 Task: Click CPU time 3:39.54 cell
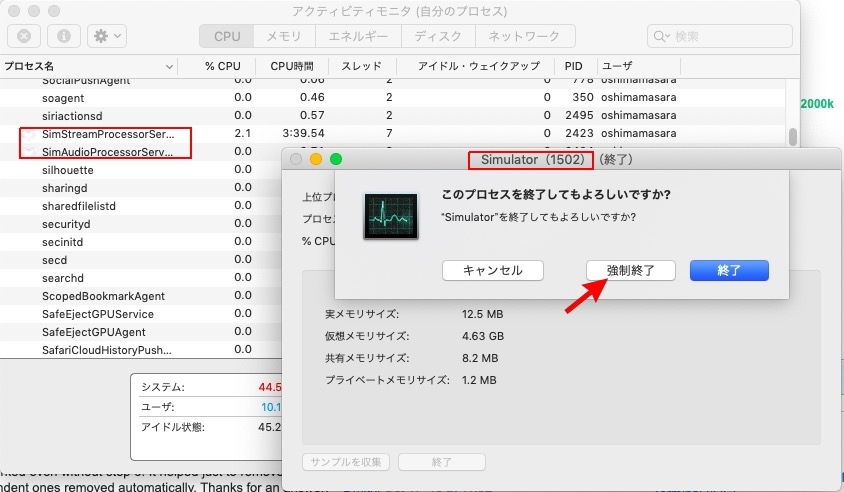coord(304,133)
